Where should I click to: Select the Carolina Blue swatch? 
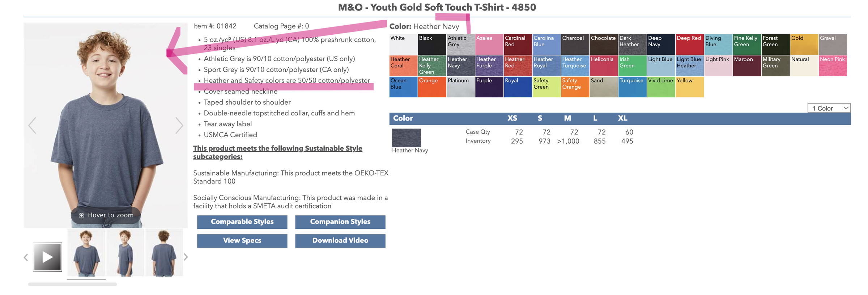546,45
